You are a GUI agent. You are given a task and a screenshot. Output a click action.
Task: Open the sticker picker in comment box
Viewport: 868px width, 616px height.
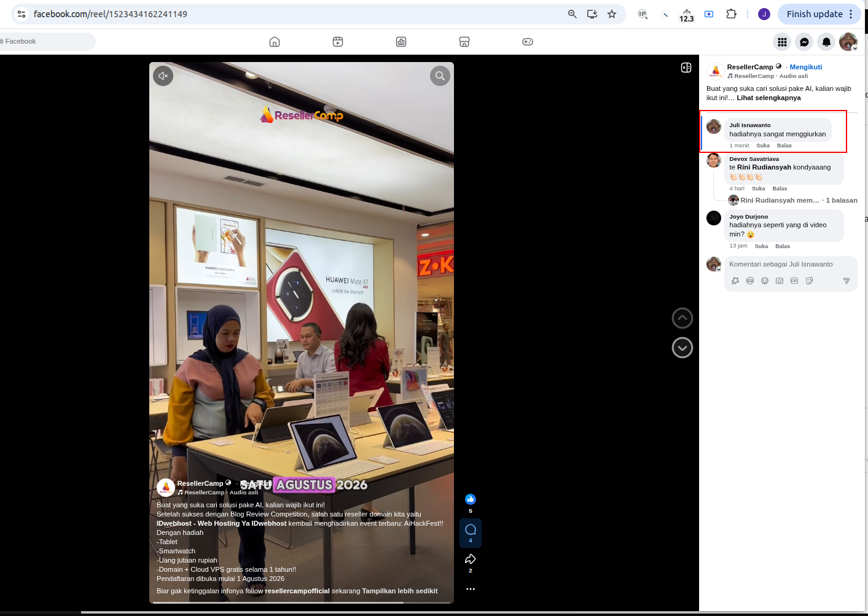tap(809, 281)
